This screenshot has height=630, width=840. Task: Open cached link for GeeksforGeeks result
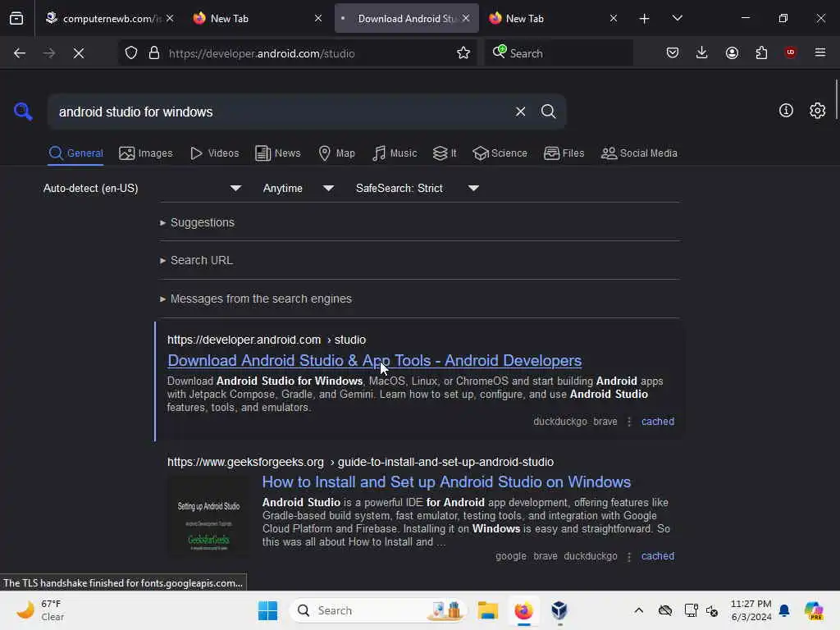pos(657,556)
